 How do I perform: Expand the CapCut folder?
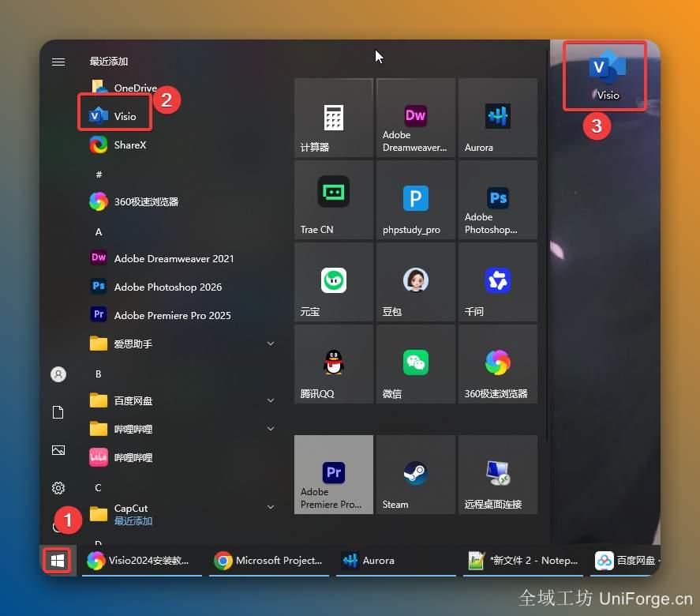(x=182, y=513)
